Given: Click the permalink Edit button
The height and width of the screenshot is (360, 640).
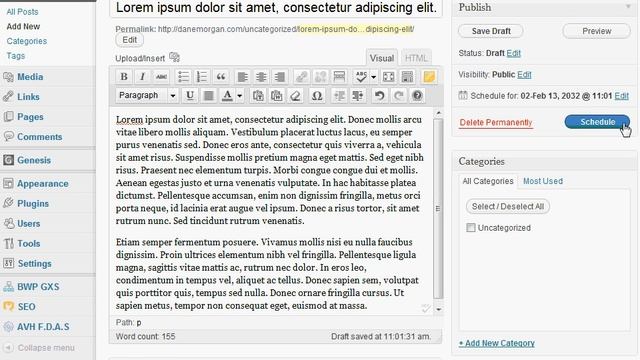Looking at the screenshot, I should (x=129, y=40).
